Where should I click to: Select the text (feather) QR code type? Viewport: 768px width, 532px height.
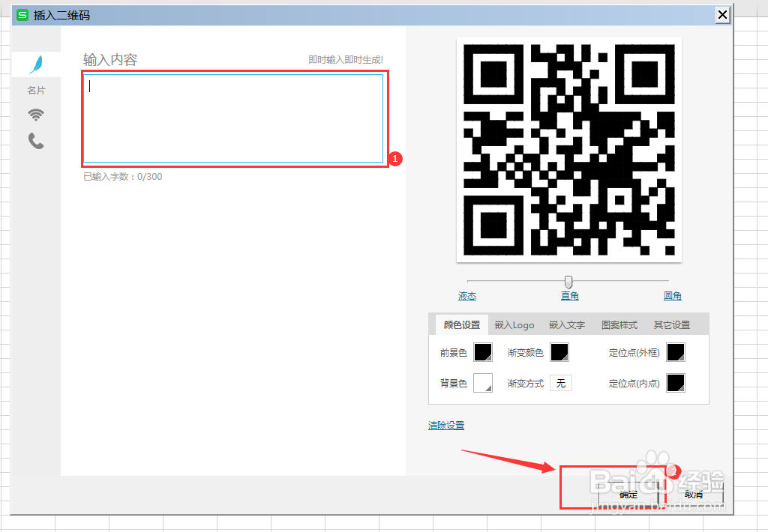point(35,64)
